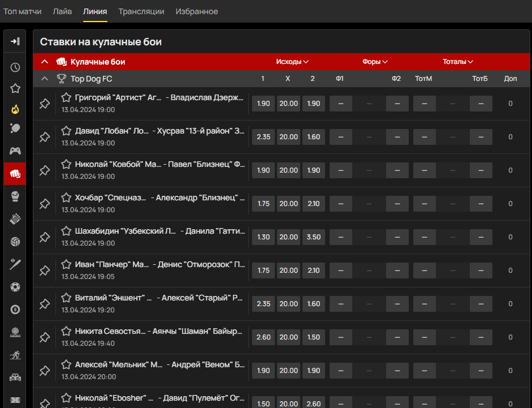The height and width of the screenshot is (408, 532).
Task: Open the clock icon in sidebar
Action: coord(15,67)
